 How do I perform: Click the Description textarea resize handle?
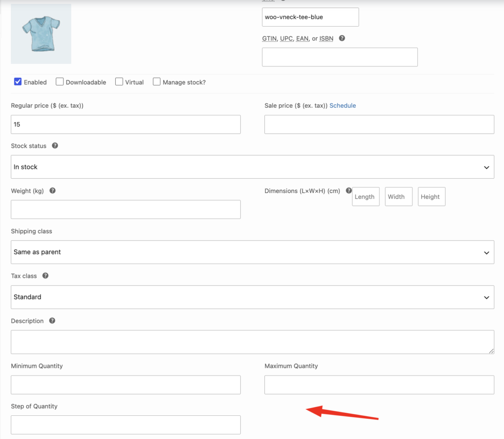[491, 351]
